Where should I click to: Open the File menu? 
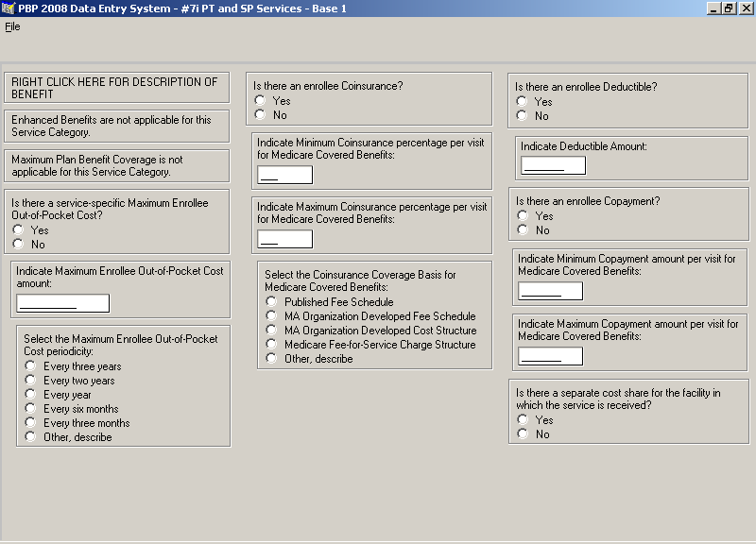click(x=12, y=26)
